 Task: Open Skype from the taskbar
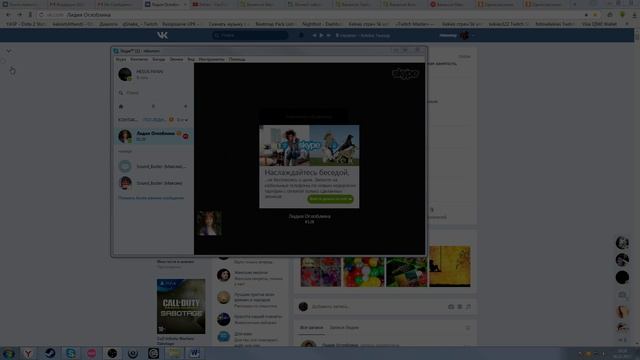tap(71, 353)
